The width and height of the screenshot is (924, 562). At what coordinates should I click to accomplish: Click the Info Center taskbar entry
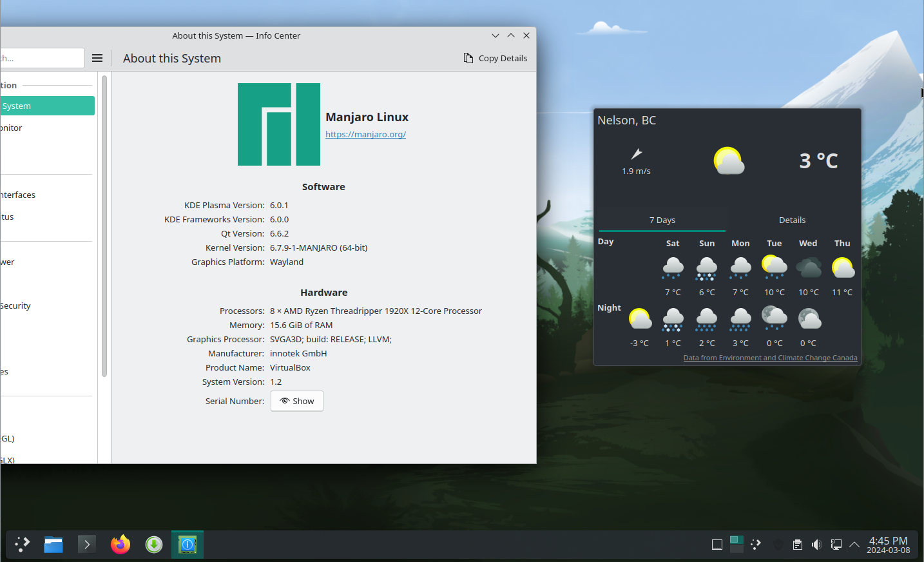tap(188, 545)
